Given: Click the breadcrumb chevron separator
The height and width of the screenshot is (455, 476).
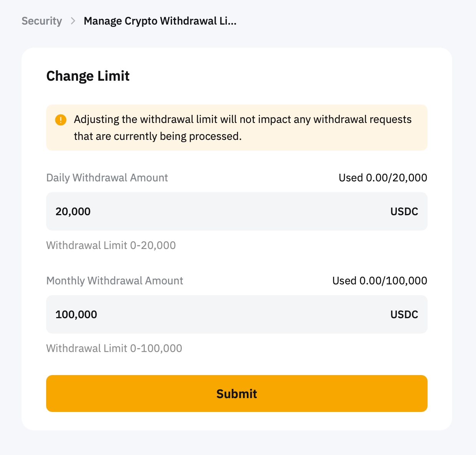Looking at the screenshot, I should pyautogui.click(x=73, y=21).
